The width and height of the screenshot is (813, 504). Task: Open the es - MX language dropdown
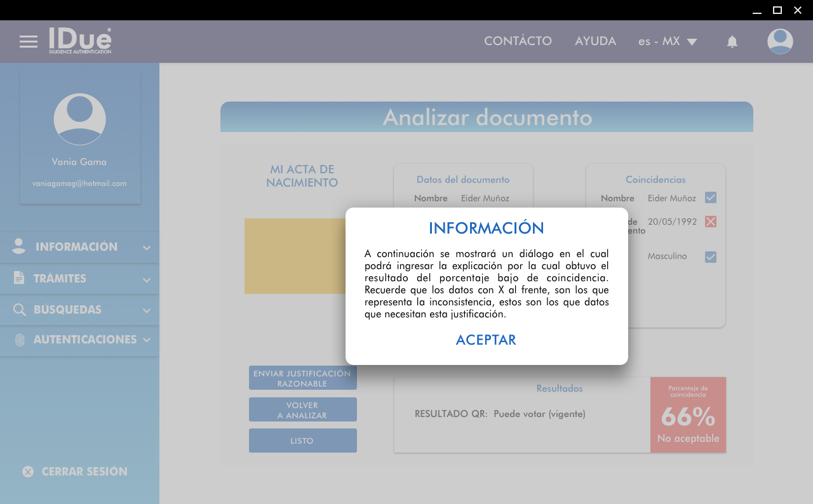tap(668, 41)
